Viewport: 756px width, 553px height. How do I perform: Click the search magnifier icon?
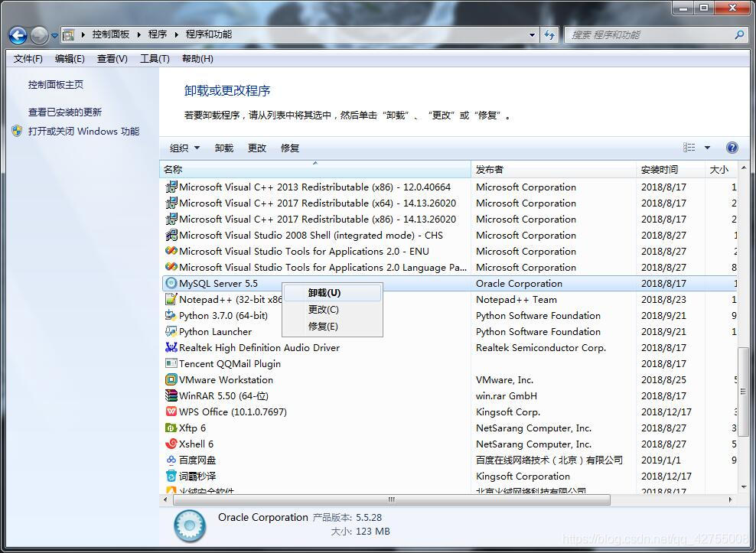tap(739, 34)
